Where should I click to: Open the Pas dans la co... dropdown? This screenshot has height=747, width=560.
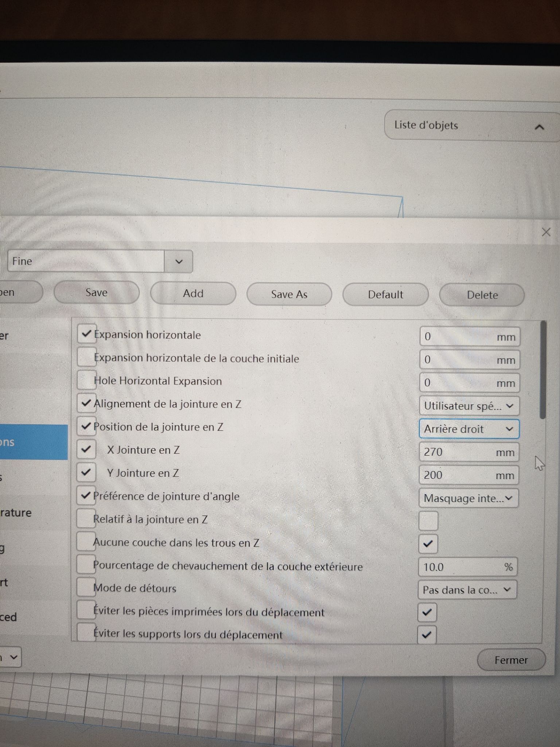[x=467, y=590]
